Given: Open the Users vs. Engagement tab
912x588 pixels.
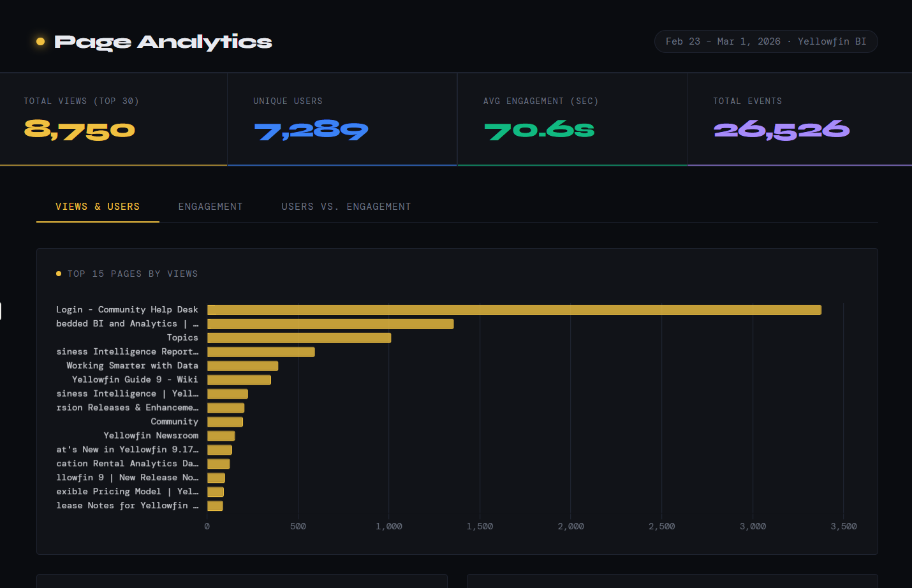Looking at the screenshot, I should pos(346,207).
